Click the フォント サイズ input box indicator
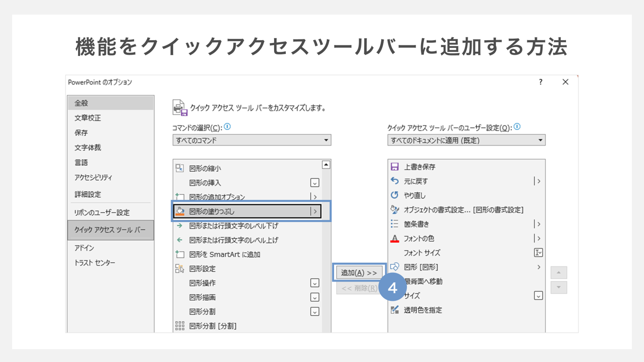 tap(538, 253)
